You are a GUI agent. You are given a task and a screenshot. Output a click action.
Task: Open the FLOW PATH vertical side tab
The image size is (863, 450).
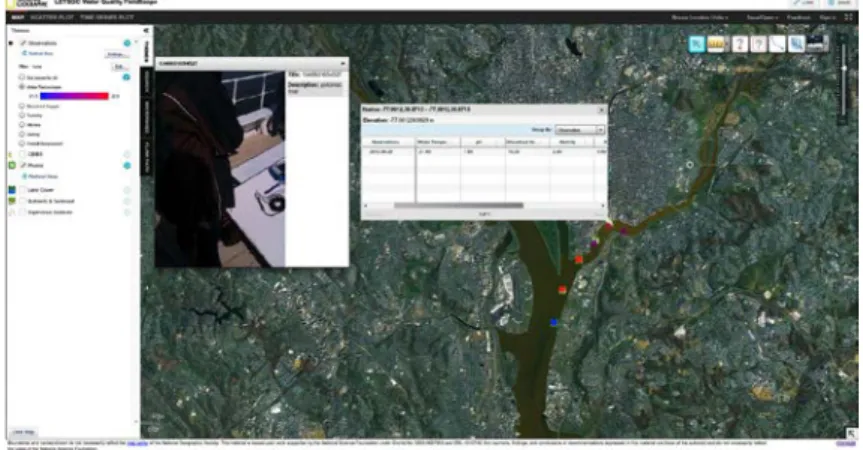point(146,157)
